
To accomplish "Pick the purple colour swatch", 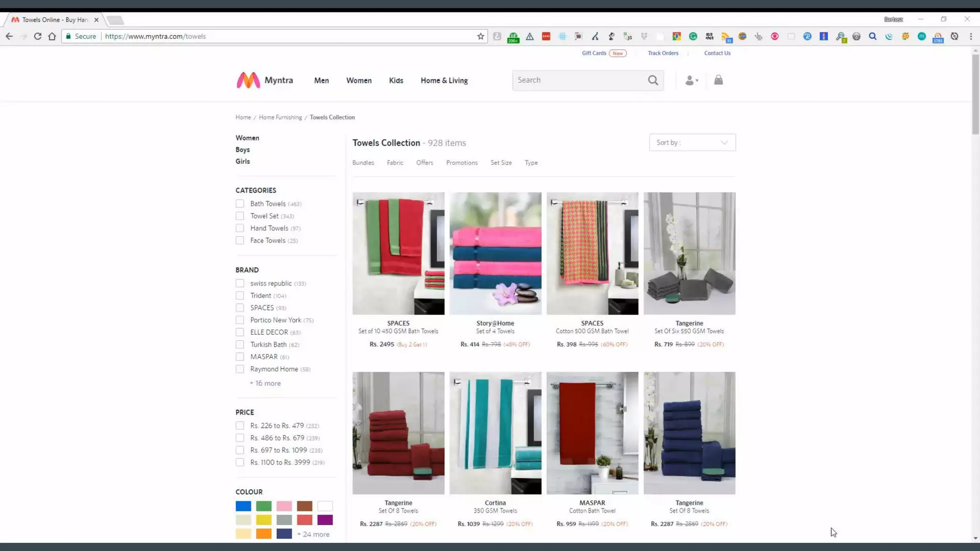I will pos(325,520).
